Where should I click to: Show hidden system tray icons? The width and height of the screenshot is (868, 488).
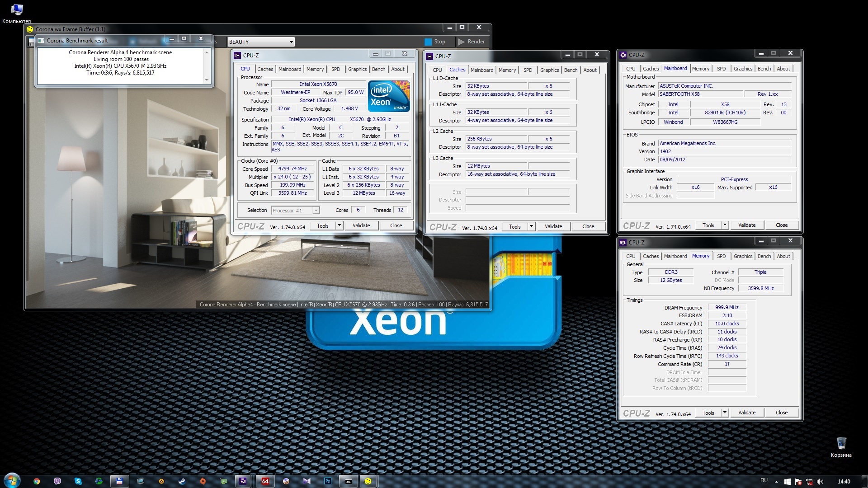pyautogui.click(x=776, y=481)
